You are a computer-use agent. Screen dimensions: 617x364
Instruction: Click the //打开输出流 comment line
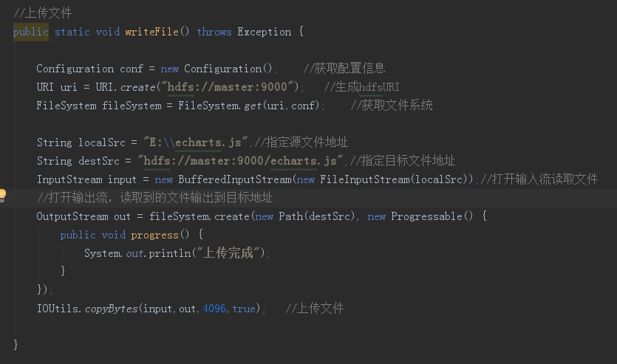[154, 198]
